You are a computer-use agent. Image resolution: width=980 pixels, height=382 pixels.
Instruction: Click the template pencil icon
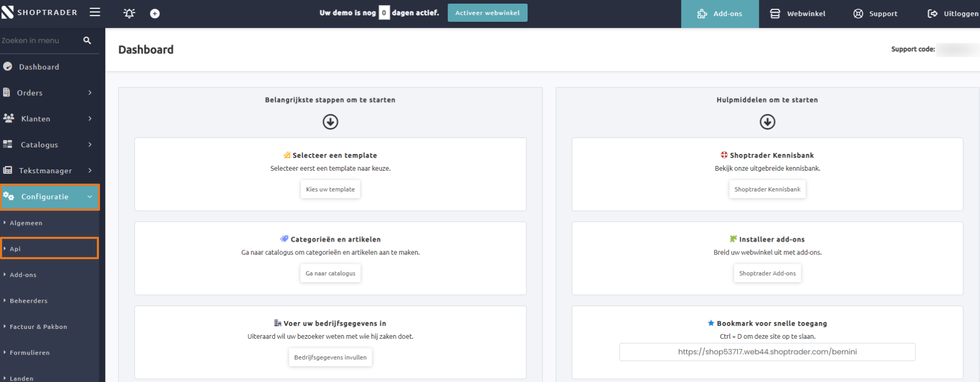tap(287, 155)
